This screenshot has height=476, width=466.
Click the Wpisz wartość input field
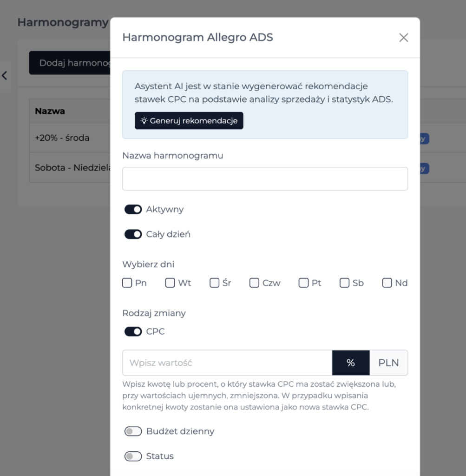coord(227,363)
